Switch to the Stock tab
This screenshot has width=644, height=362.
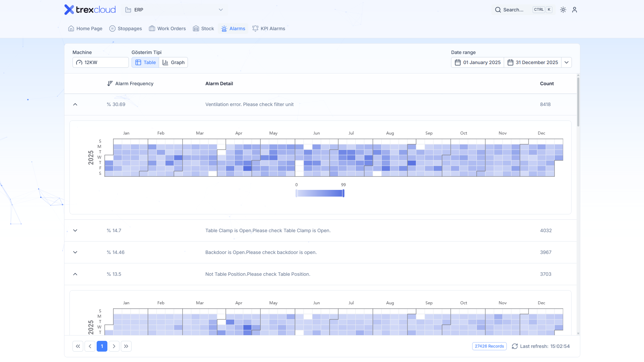[203, 29]
